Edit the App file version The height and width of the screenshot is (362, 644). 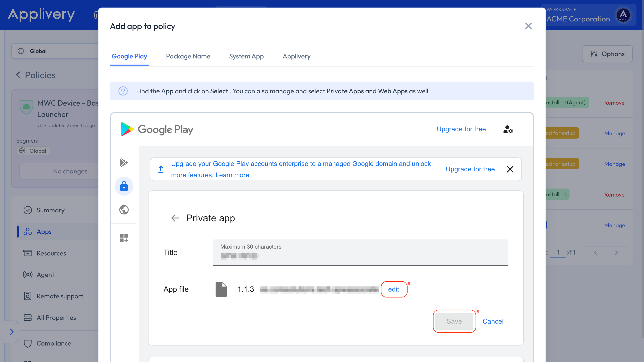click(x=393, y=289)
